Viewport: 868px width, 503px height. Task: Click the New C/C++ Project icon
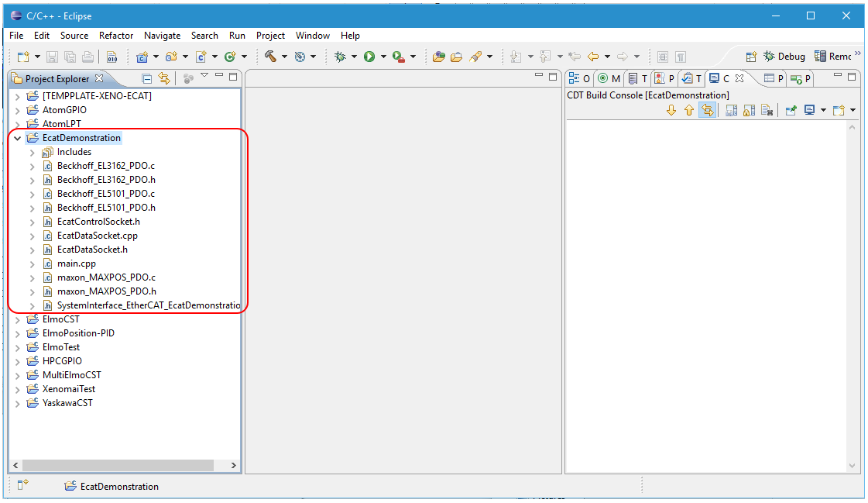click(x=142, y=57)
